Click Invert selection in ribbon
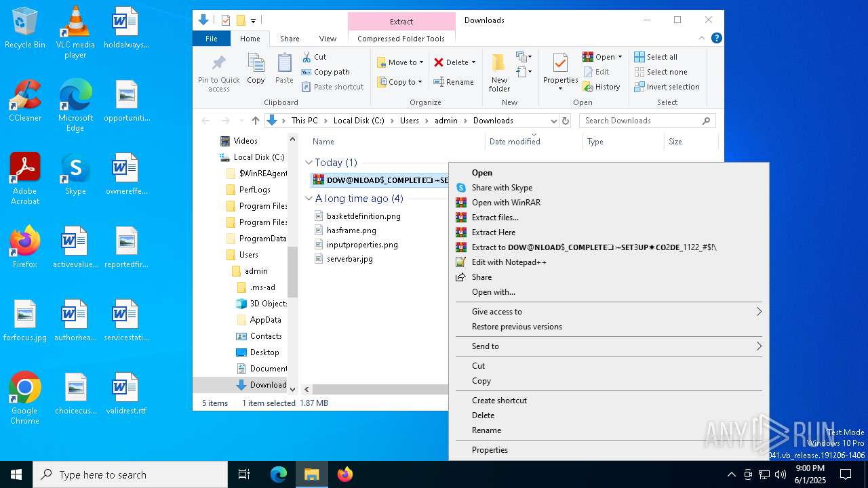Viewport: 868px width, 488px height. coord(667,87)
